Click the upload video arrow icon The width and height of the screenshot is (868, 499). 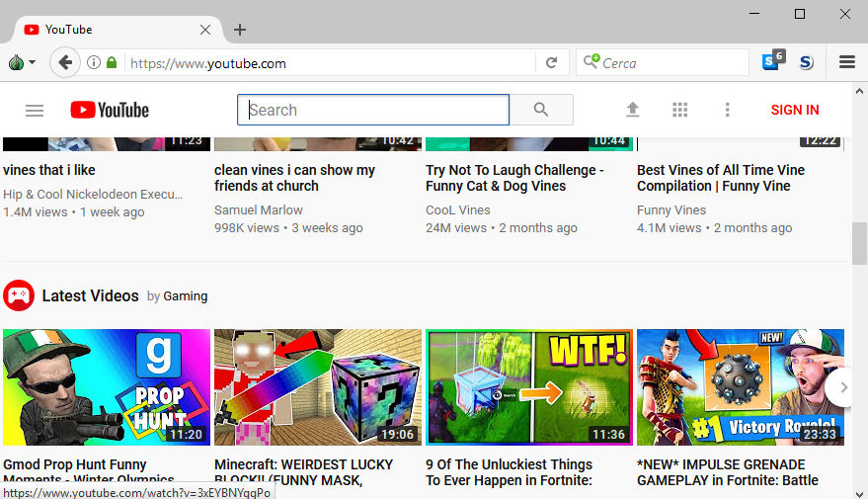click(632, 110)
